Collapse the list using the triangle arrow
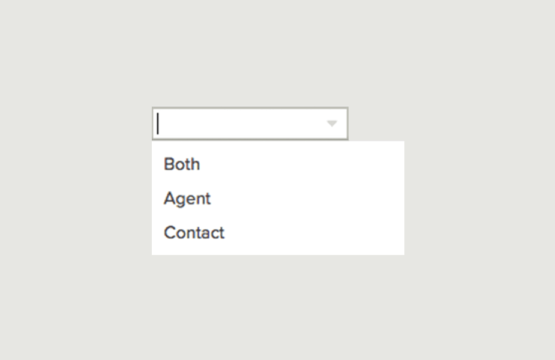The width and height of the screenshot is (555, 360). [332, 124]
